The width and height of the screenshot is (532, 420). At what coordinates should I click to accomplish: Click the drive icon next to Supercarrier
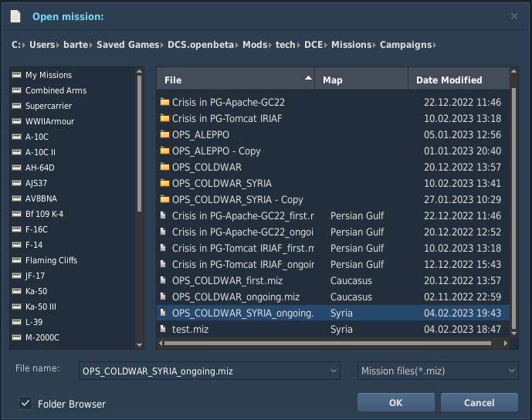click(x=16, y=106)
